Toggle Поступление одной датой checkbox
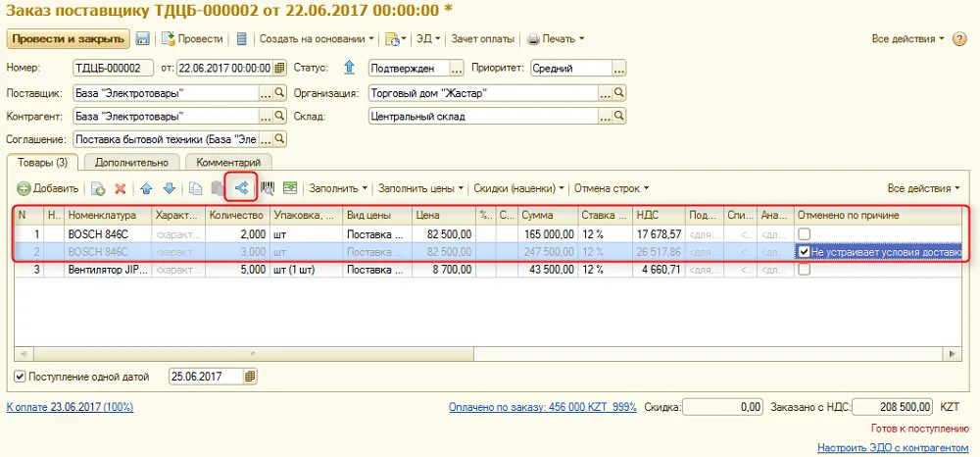This screenshot has width=980, height=457. coord(20,377)
